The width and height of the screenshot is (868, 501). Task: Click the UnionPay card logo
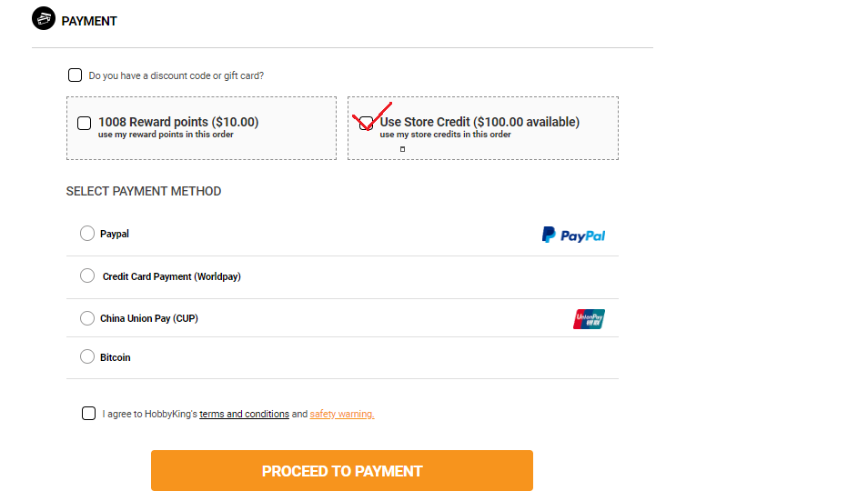click(x=589, y=319)
